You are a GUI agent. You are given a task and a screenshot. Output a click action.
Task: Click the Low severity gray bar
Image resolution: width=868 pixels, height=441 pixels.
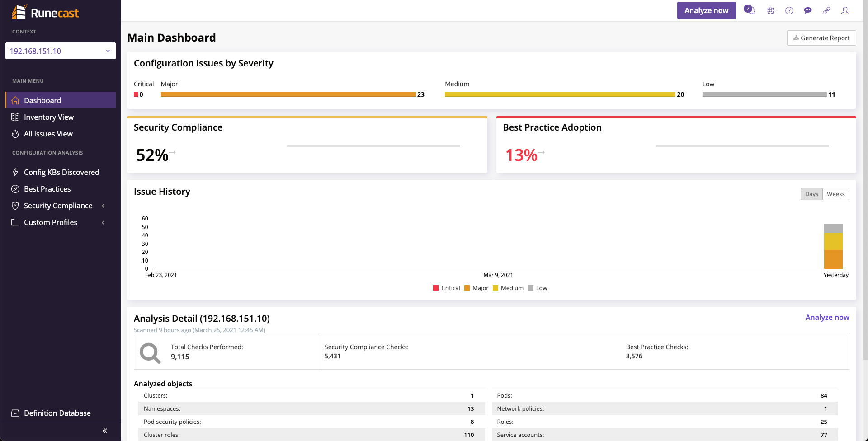click(764, 94)
